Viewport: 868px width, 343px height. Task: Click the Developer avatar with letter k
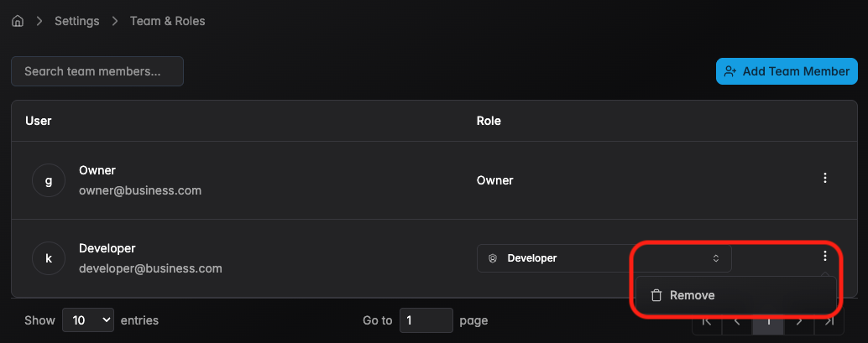click(x=49, y=258)
